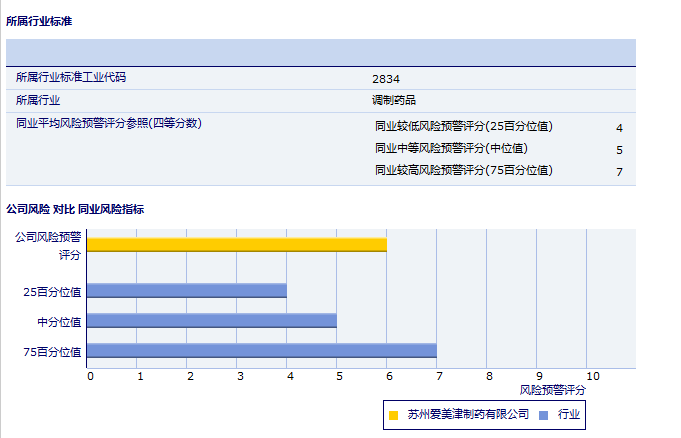Click the blue 25百分位值 bar
Viewport: 681px width, 438px height.
pos(187,291)
